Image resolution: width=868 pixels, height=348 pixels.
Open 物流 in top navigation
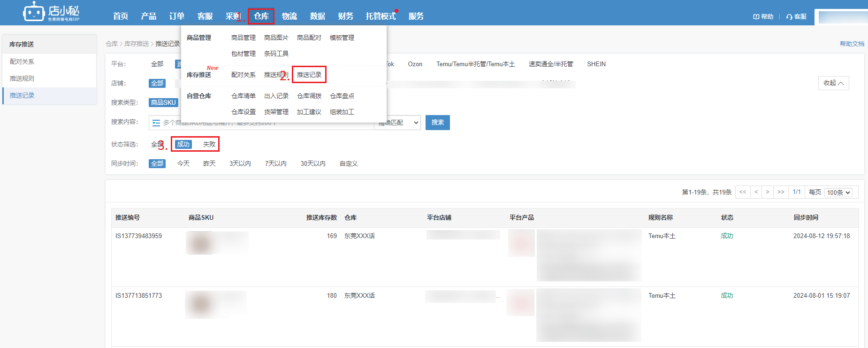click(x=289, y=16)
